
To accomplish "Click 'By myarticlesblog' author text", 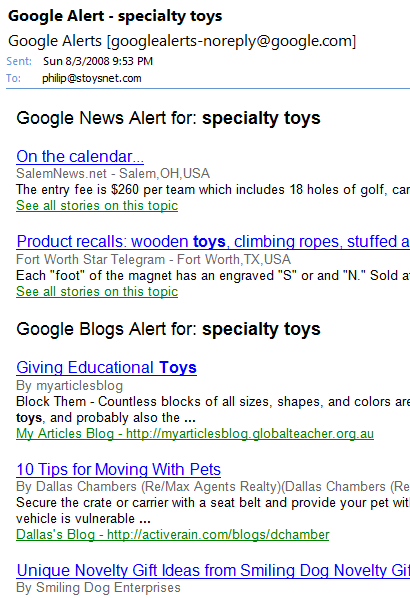I will (x=69, y=386).
